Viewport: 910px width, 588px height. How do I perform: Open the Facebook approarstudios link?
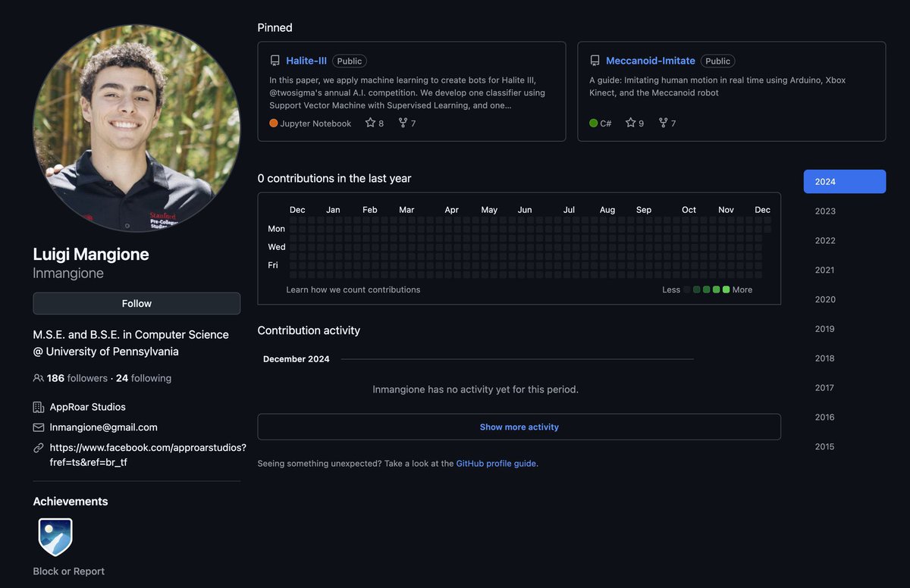pyautogui.click(x=148, y=455)
